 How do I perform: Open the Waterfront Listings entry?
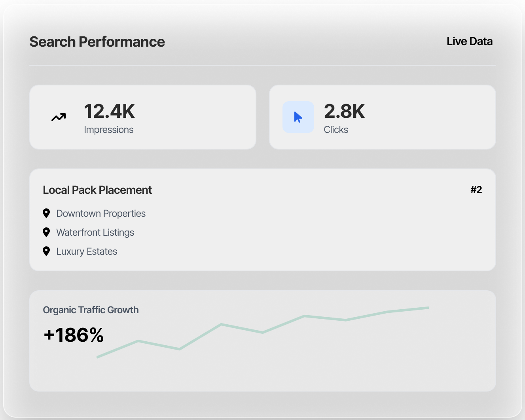point(95,233)
